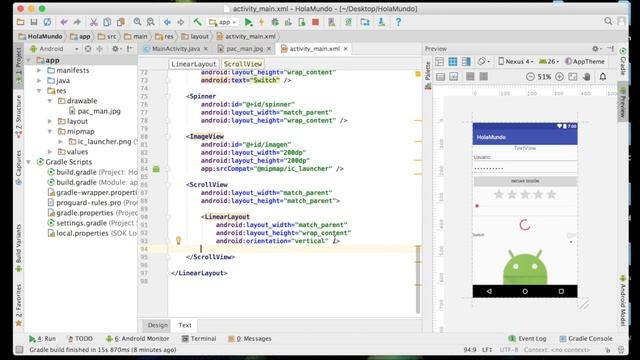The width and height of the screenshot is (640, 360).
Task: Open the Android Monitor tool window
Action: (x=138, y=338)
